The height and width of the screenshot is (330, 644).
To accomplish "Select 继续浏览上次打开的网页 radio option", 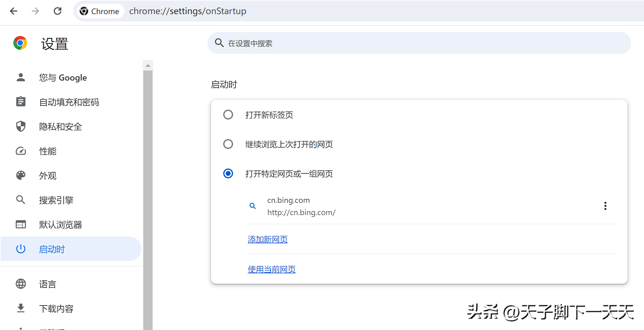I will coord(228,144).
